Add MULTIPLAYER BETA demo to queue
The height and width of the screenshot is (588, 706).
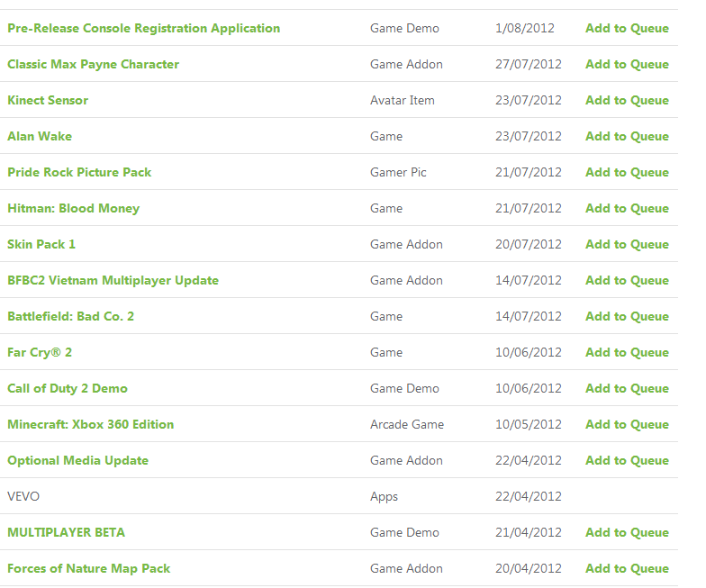(627, 533)
